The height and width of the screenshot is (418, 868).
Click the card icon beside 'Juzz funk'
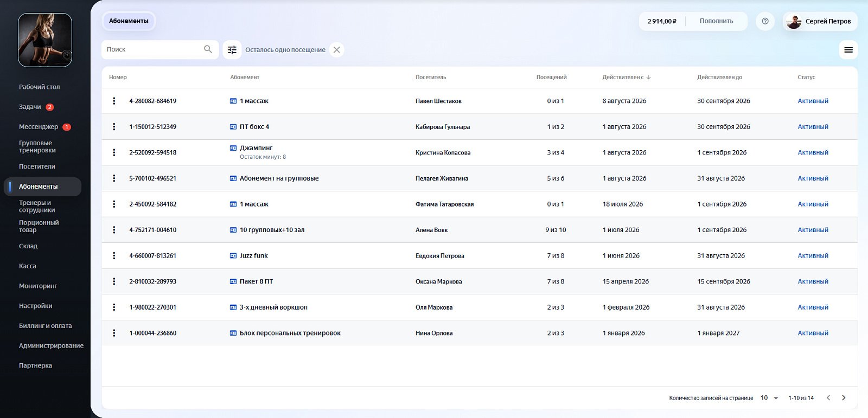click(233, 256)
